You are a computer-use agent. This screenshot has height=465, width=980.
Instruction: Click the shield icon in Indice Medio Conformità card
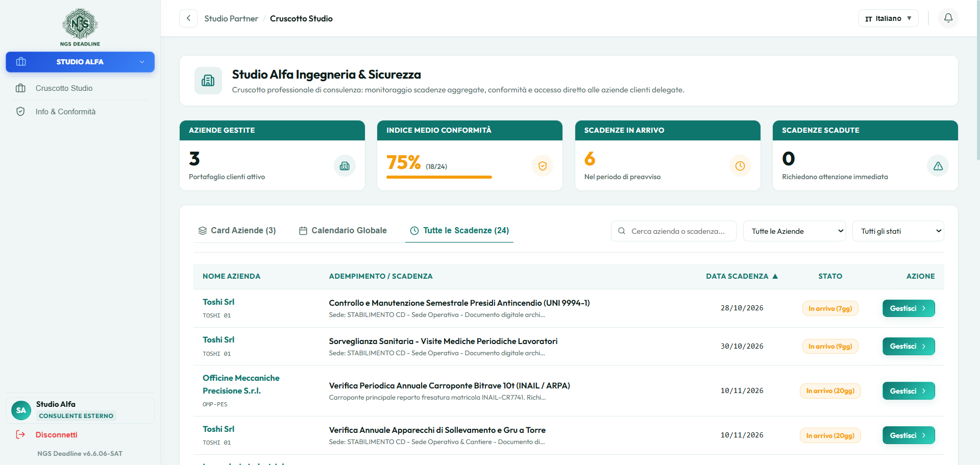[x=543, y=166]
